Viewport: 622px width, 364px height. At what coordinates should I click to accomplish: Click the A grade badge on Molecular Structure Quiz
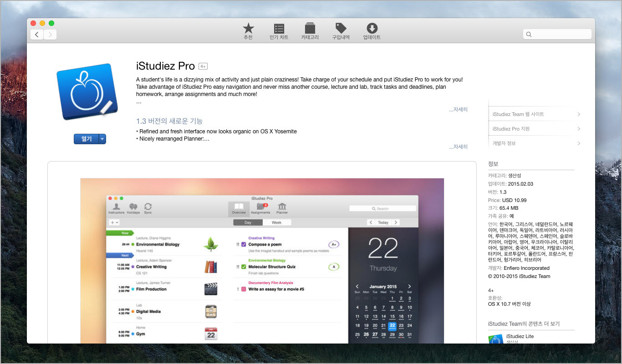tap(334, 267)
